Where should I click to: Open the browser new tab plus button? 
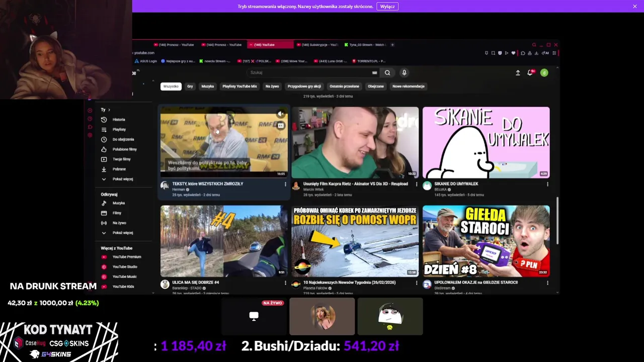tap(392, 45)
